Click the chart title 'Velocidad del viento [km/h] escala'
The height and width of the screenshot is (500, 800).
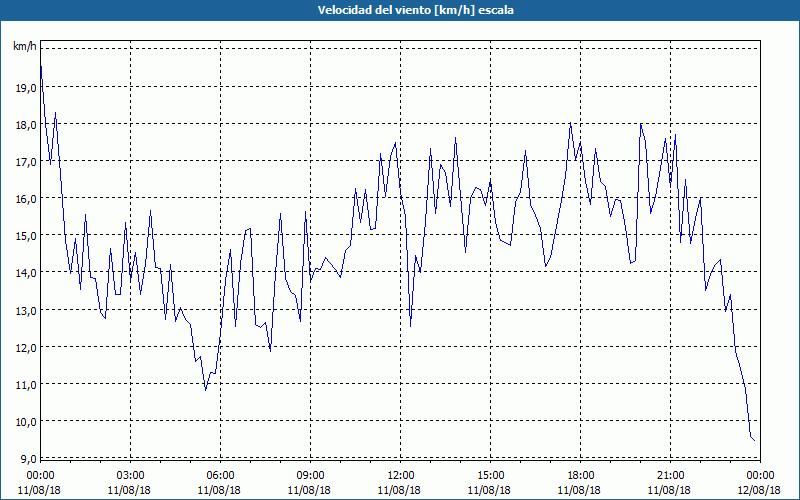pyautogui.click(x=415, y=10)
